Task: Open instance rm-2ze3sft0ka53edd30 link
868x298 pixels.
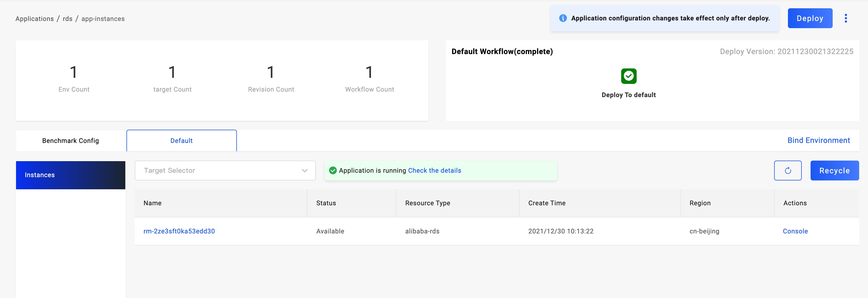Action: point(179,231)
